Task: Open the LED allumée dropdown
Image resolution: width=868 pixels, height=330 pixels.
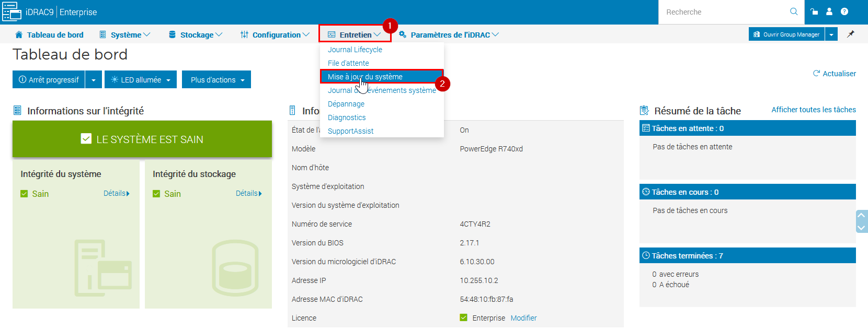Action: coord(141,80)
